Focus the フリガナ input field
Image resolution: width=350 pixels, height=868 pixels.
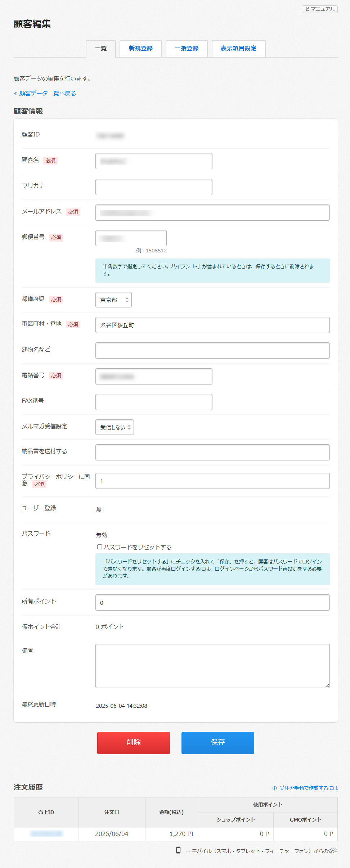[154, 187]
